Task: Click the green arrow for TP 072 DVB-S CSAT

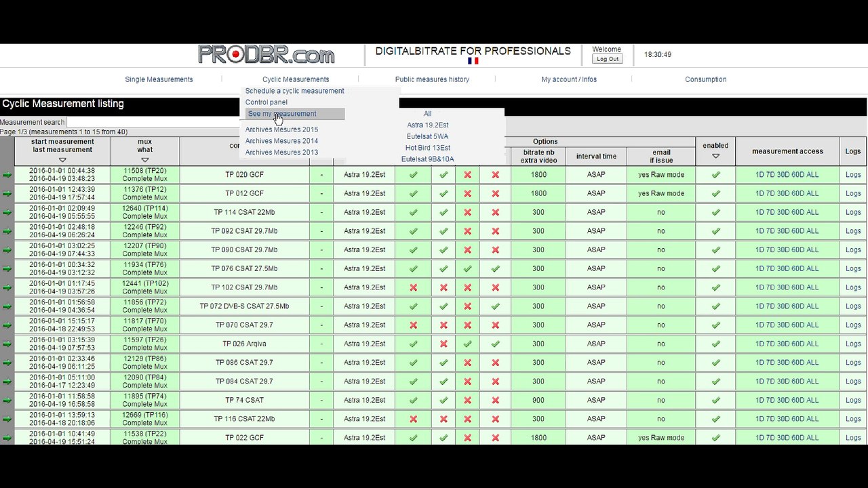Action: pyautogui.click(x=7, y=306)
